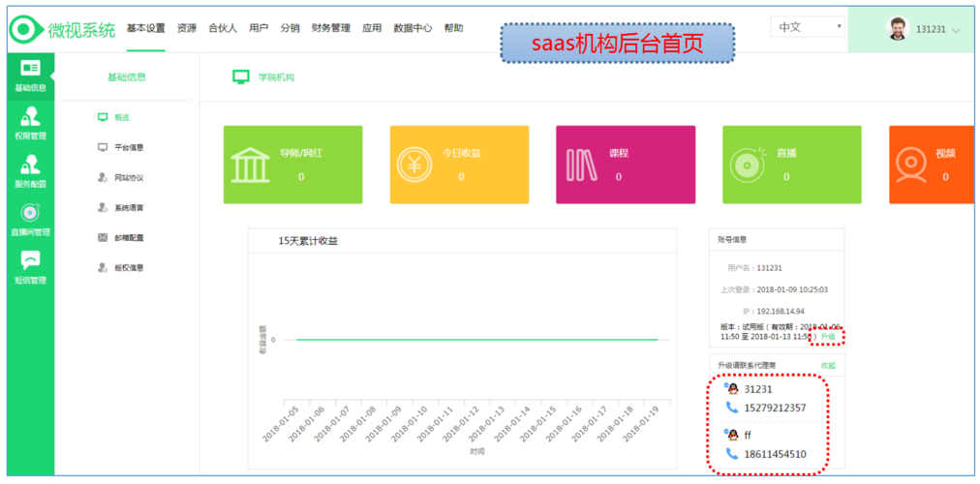Open the 财务管理 top menu
980x484 pixels.
330,28
